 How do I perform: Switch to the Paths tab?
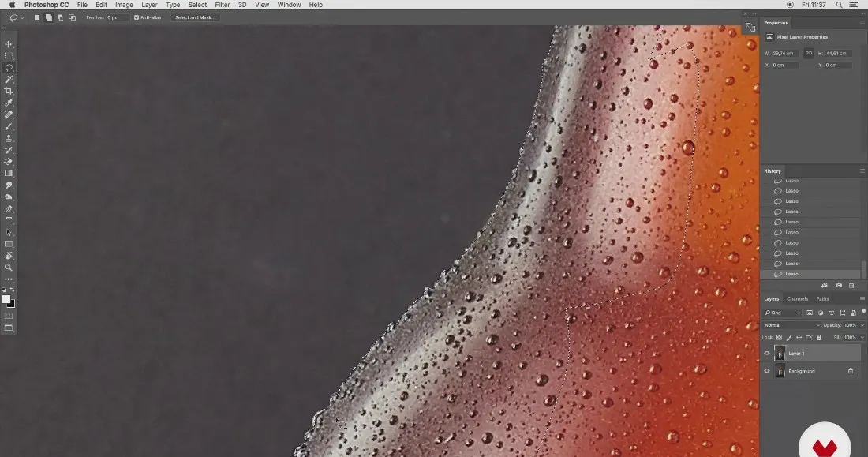(x=822, y=298)
